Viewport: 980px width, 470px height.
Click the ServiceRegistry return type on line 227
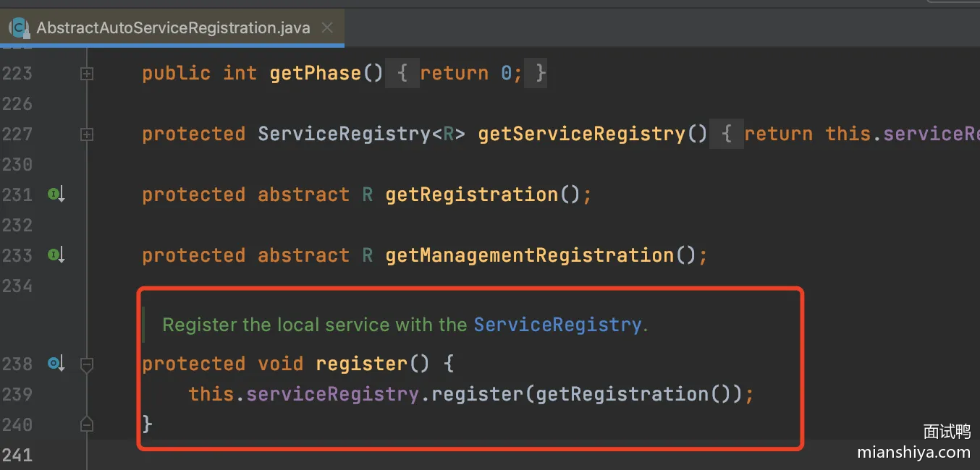(344, 134)
